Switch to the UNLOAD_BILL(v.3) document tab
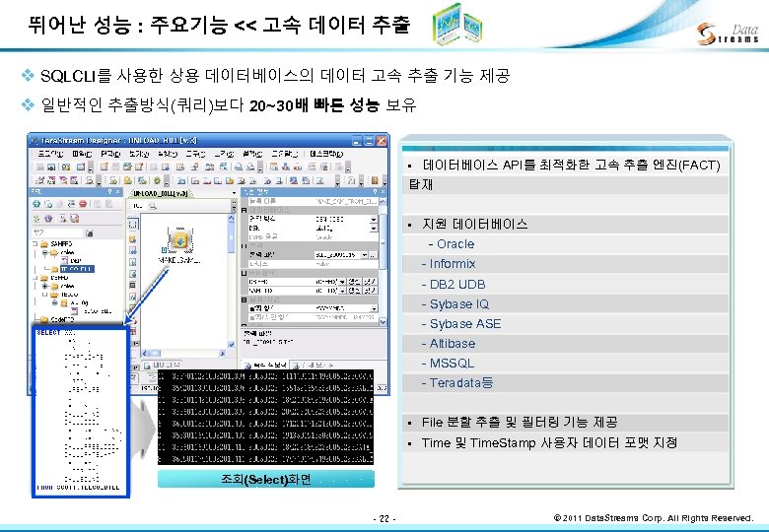The height and width of the screenshot is (532, 769). pyautogui.click(x=161, y=193)
